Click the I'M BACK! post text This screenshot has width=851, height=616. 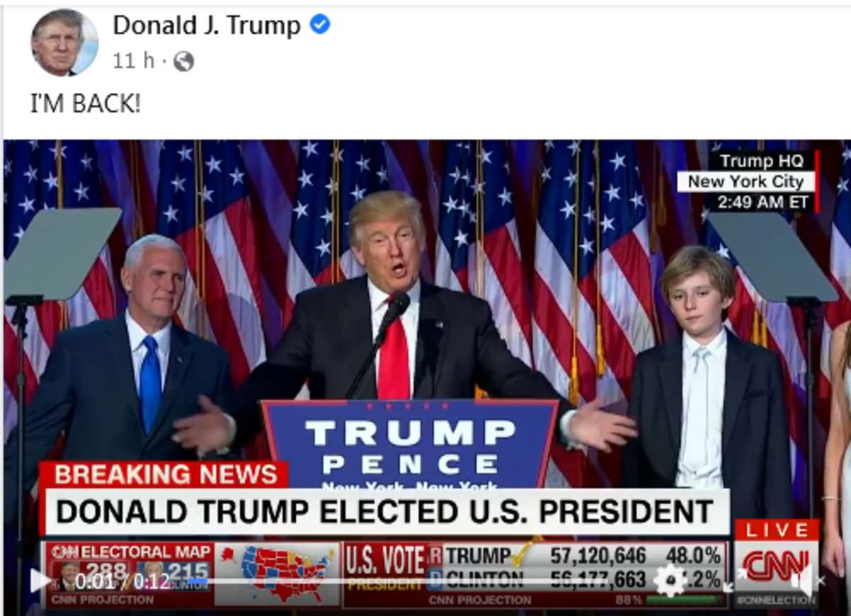pyautogui.click(x=86, y=103)
